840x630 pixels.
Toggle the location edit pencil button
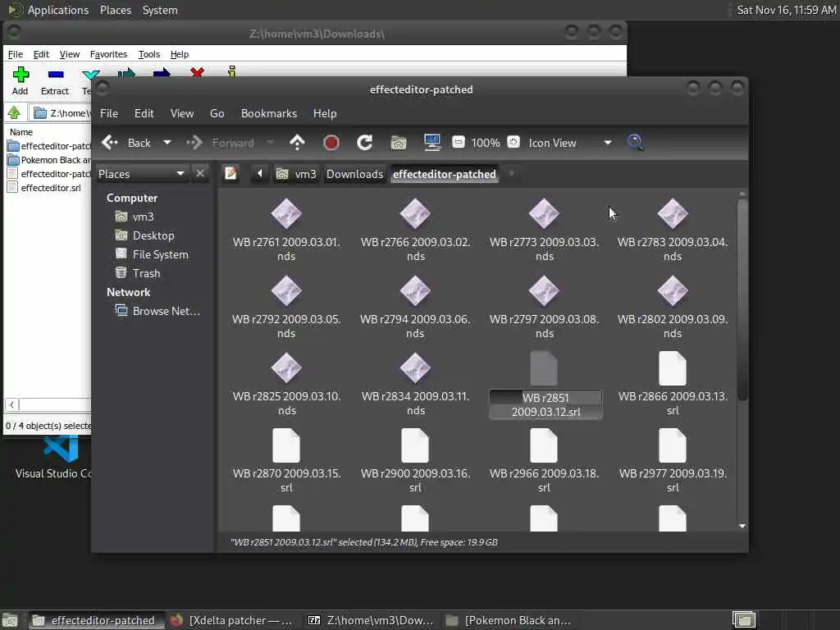pos(231,174)
